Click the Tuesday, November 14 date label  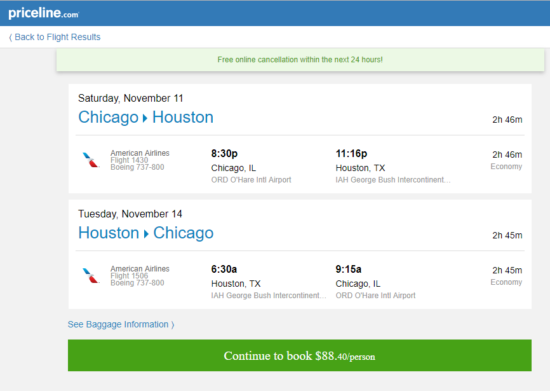pos(130,214)
